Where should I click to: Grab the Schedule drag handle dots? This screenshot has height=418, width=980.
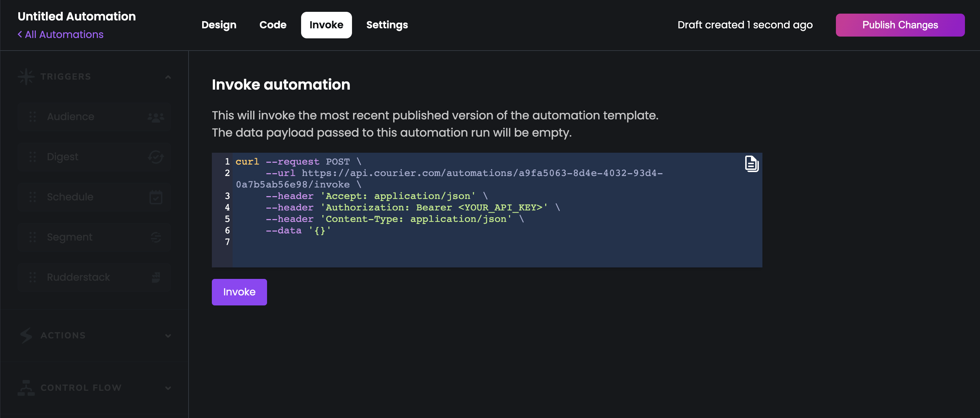click(33, 197)
